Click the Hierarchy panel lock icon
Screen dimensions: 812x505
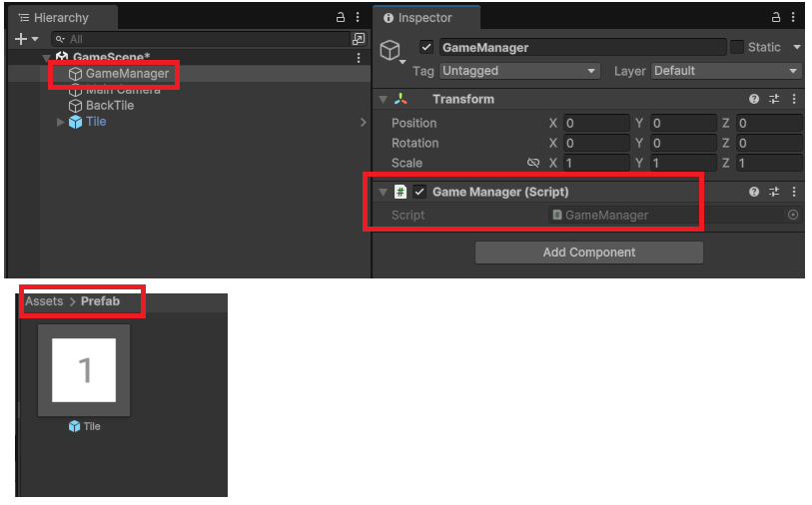(341, 17)
